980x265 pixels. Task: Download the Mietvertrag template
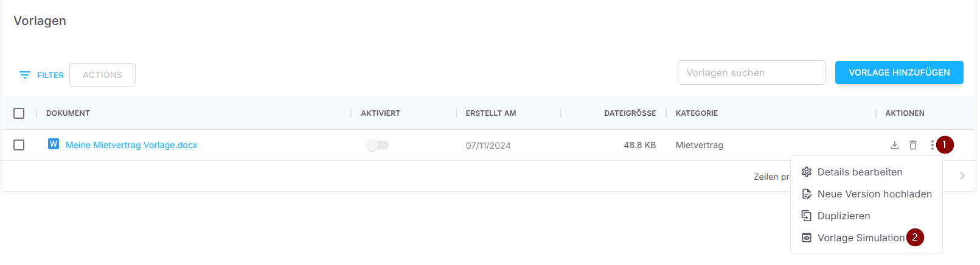[894, 145]
